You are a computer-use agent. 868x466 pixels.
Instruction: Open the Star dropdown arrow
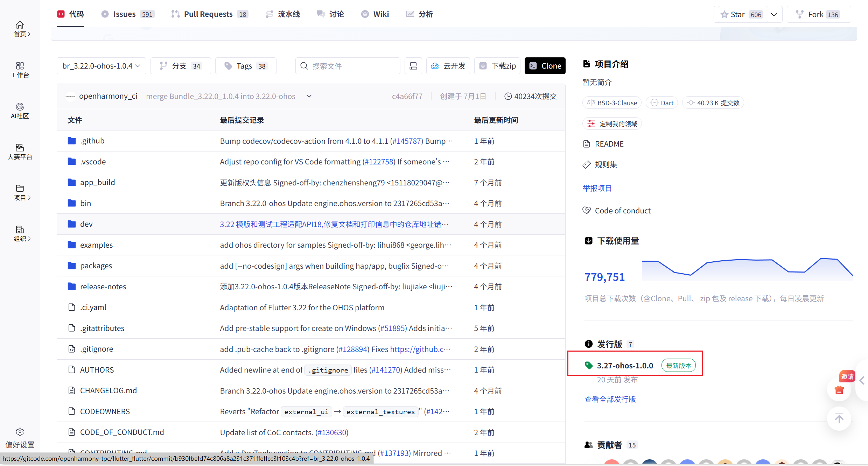click(774, 14)
